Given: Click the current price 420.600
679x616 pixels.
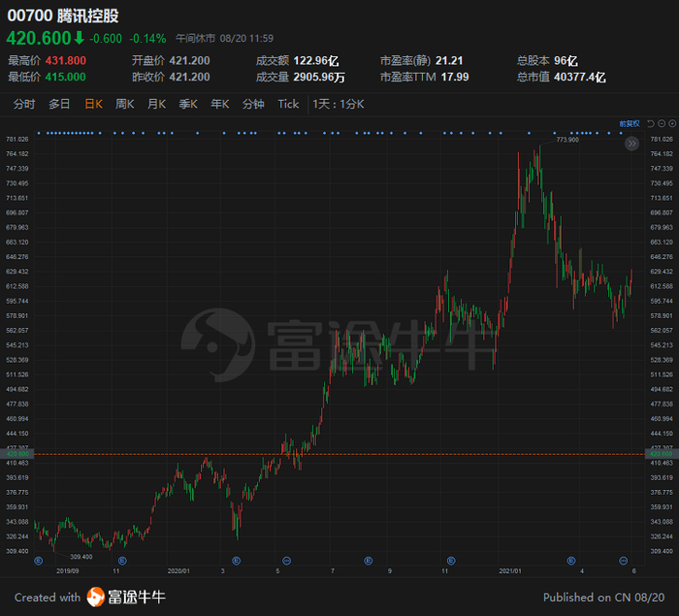Looking at the screenshot, I should tap(39, 38).
